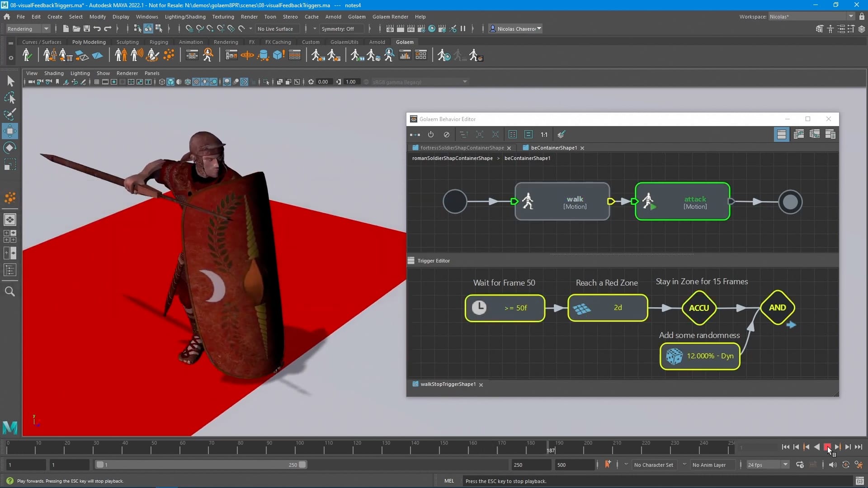Switch to the GolaemUtils shelf tab
Screen dimensions: 868x488
344,42
